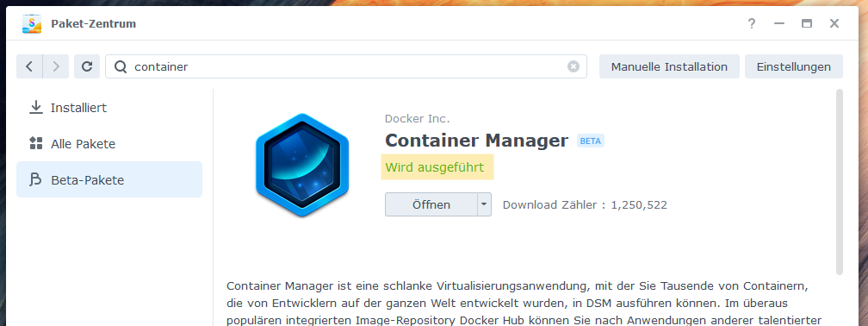Click the 'Docker Inc.' developer label

pos(418,119)
